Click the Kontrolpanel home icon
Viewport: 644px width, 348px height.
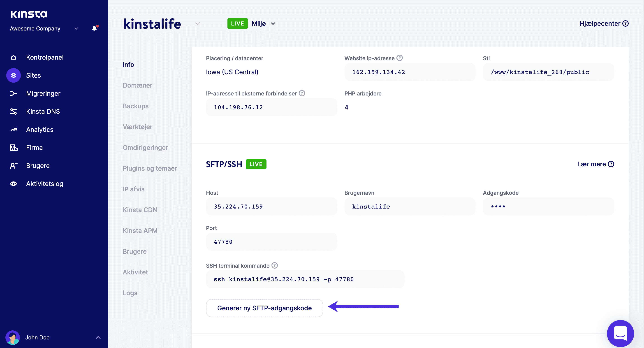14,57
